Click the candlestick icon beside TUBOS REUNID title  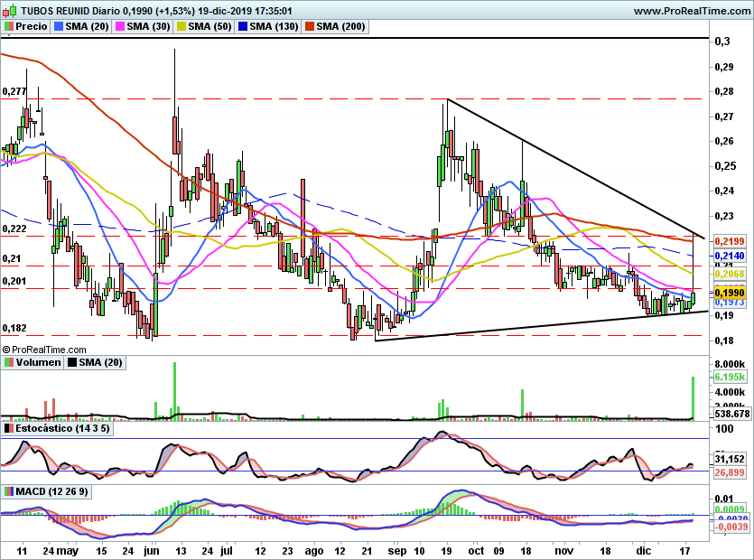[x=7, y=11]
